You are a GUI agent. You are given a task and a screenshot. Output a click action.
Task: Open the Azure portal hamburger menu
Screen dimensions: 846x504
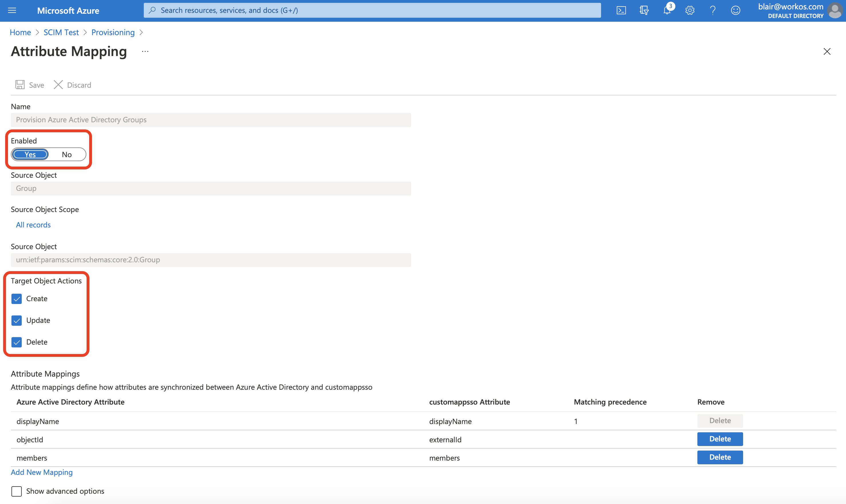(12, 11)
